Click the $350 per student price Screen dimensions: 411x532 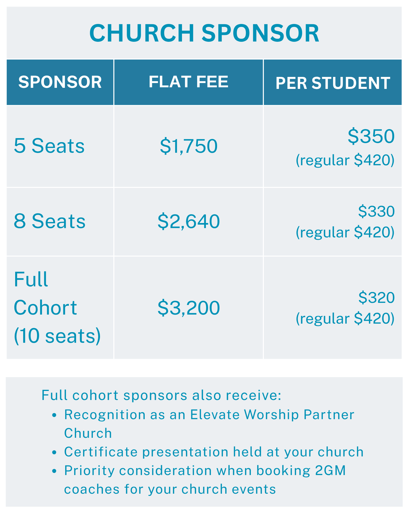point(371,136)
